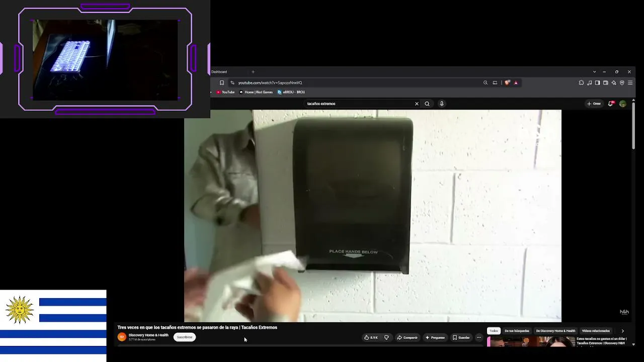Dislike the video with thumbs-down
Image resolution: width=644 pixels, height=362 pixels.
point(386,337)
